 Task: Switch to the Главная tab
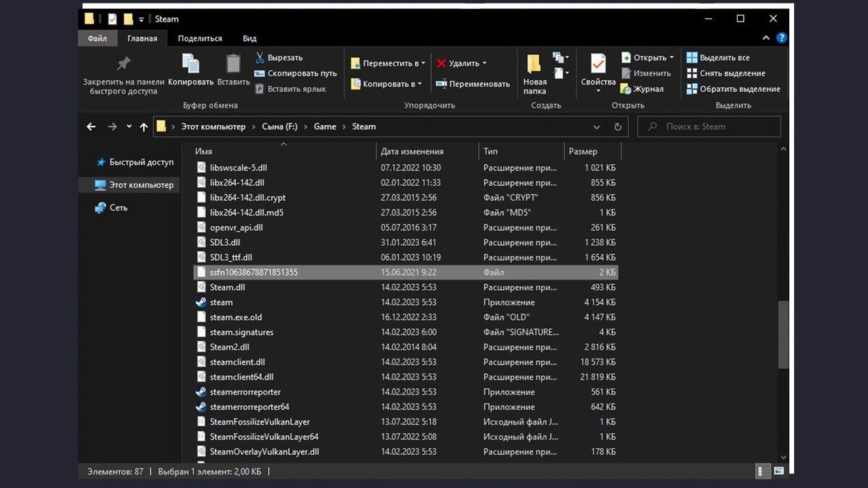142,38
